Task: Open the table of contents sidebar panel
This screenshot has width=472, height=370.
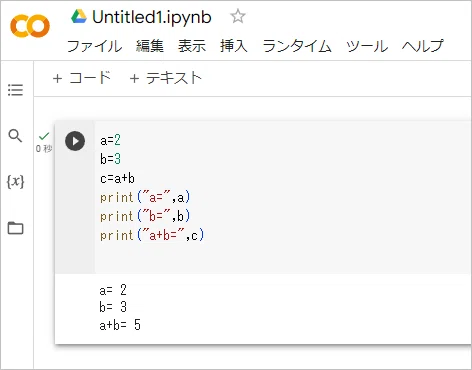Action: (x=15, y=90)
